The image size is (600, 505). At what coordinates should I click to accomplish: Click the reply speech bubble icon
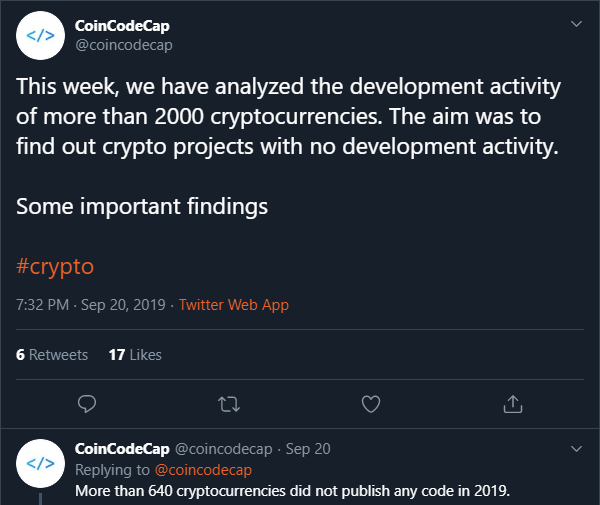pos(87,403)
